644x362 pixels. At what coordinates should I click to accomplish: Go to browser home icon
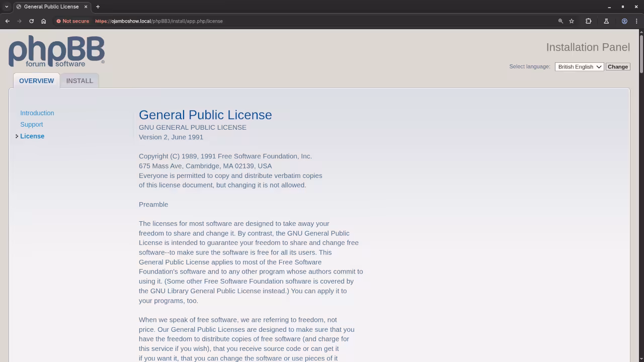[x=44, y=21]
